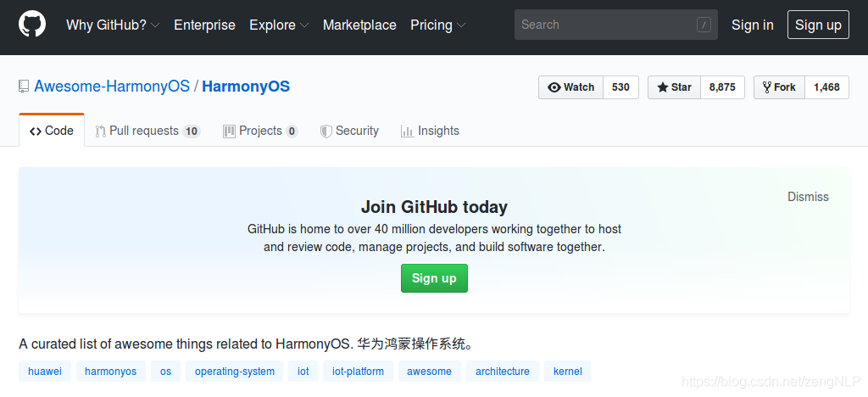868x397 pixels.
Task: Fork this repository
Action: [x=780, y=87]
